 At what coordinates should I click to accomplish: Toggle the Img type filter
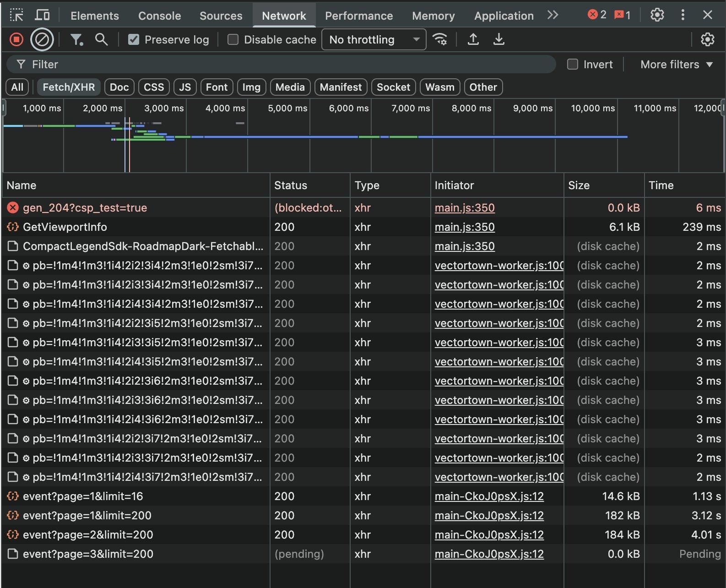coord(251,87)
